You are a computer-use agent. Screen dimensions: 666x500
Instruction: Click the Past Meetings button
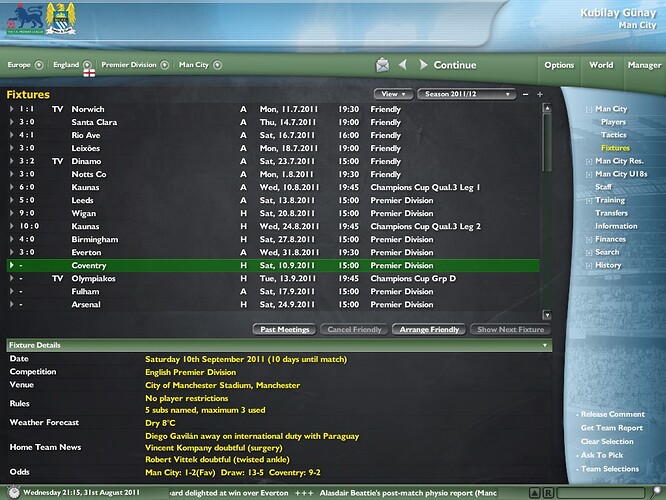[284, 329]
